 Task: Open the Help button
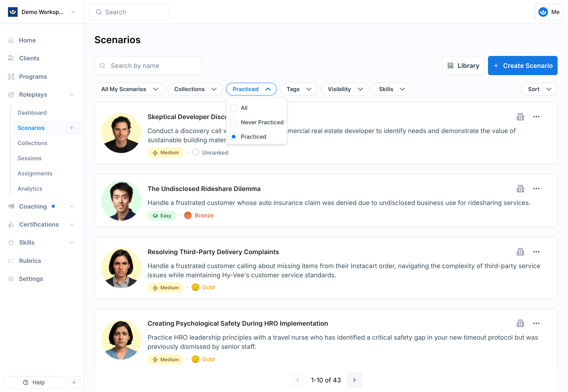pos(34,382)
